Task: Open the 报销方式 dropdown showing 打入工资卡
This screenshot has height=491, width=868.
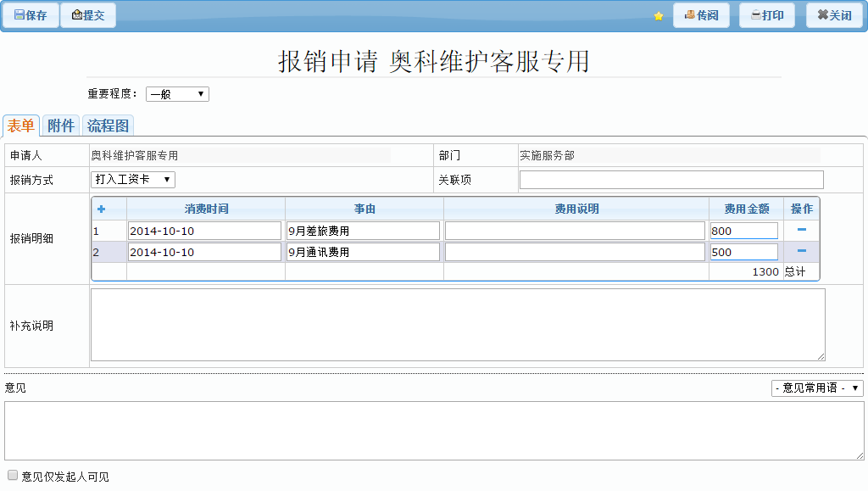Action: [x=132, y=179]
